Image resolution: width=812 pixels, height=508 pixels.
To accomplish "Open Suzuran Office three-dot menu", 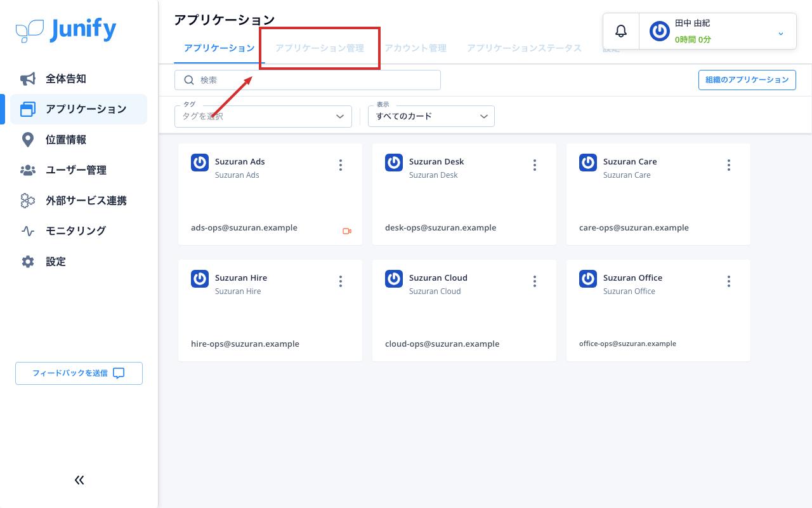I will click(729, 281).
